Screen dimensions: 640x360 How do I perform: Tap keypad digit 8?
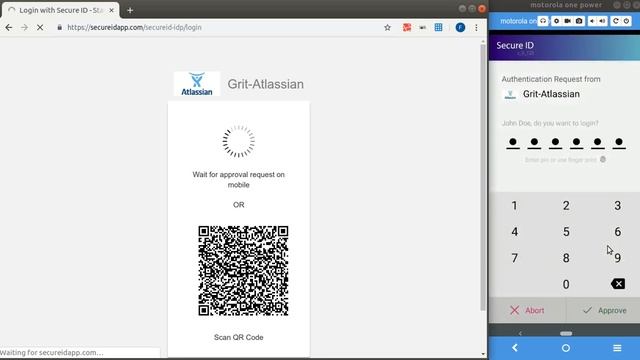[566, 258]
